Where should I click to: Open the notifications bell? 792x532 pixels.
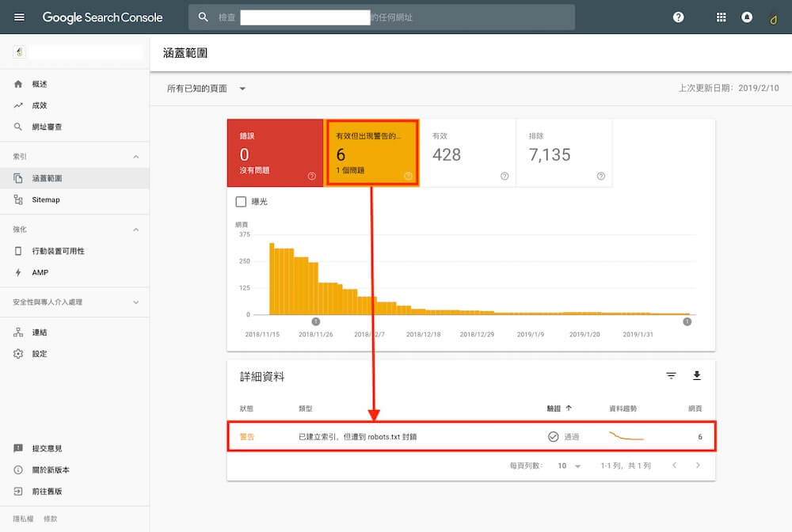[747, 17]
